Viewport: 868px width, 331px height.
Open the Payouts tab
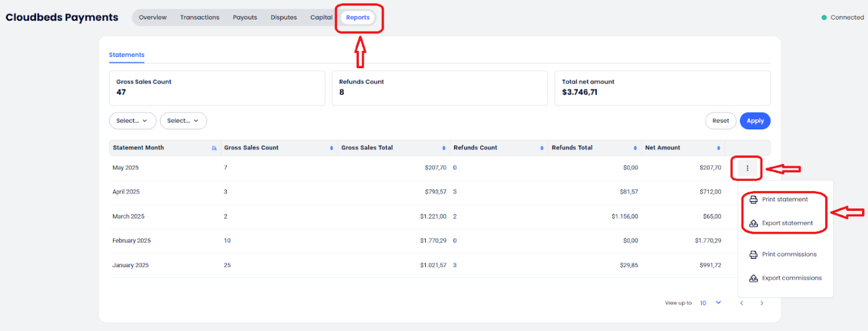click(245, 18)
